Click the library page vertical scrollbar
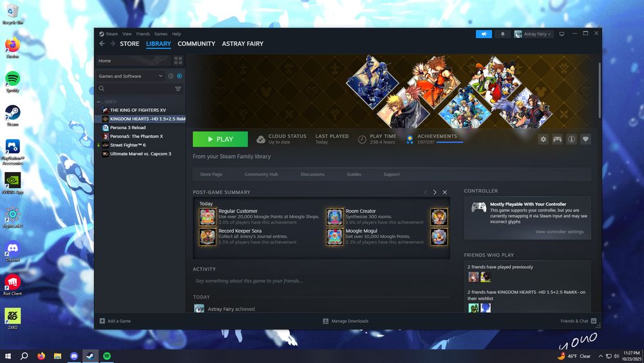The height and width of the screenshot is (363, 644). [x=599, y=90]
